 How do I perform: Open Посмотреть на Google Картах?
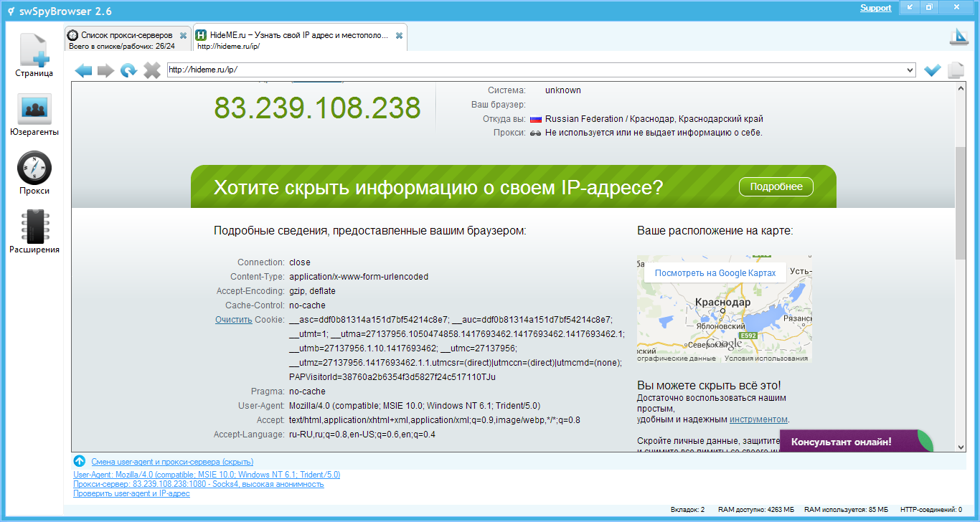715,273
